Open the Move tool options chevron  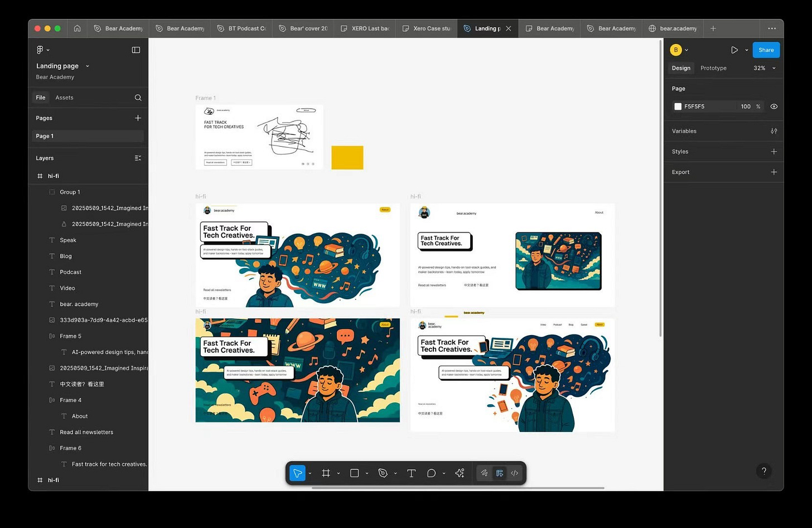coord(310,473)
